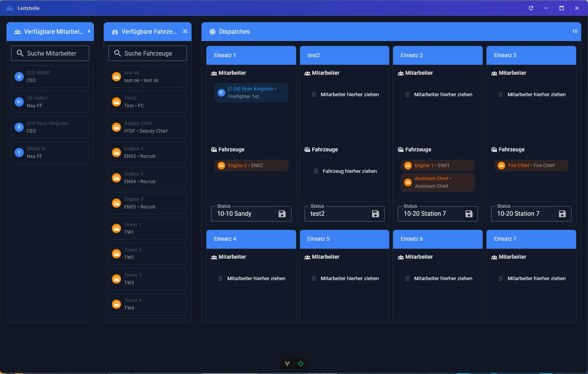
Task: Select Fire Chief vehicle chip
Action: click(531, 166)
